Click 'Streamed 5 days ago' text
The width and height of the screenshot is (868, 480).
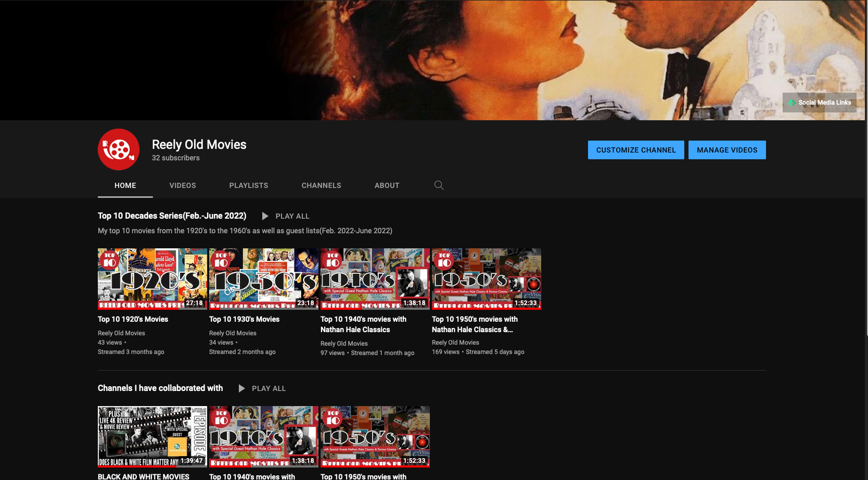click(495, 352)
